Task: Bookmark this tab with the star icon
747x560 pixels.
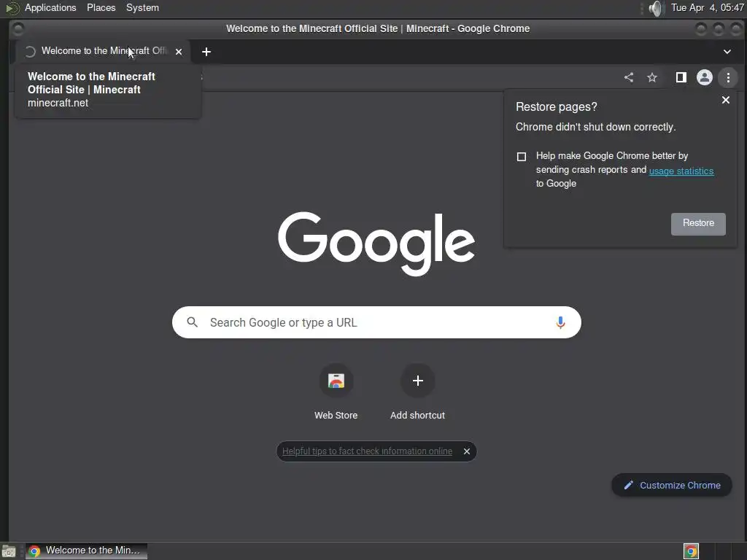Action: click(x=652, y=77)
